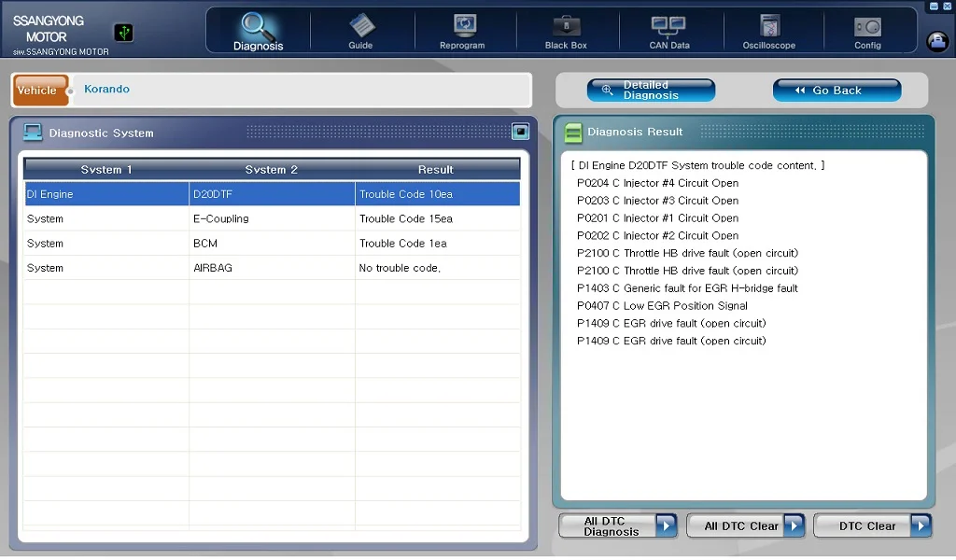Click the green Diagnosis Result panel icon
The image size is (956, 560).
572,133
